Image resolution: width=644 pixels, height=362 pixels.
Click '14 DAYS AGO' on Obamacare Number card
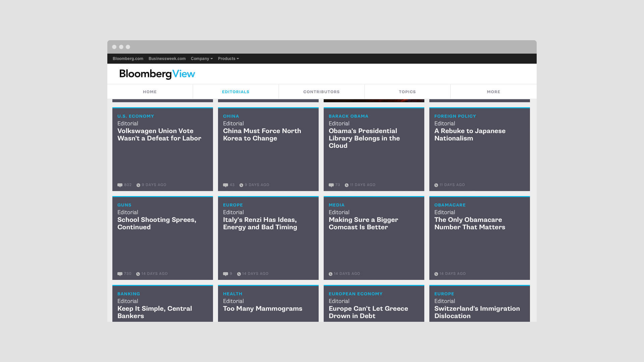(x=452, y=274)
